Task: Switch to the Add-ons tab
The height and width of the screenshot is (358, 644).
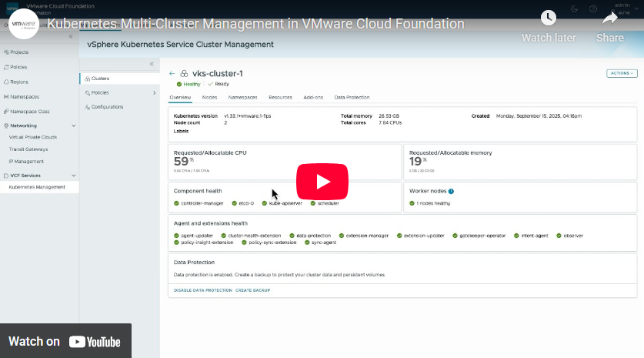Action: tap(313, 98)
